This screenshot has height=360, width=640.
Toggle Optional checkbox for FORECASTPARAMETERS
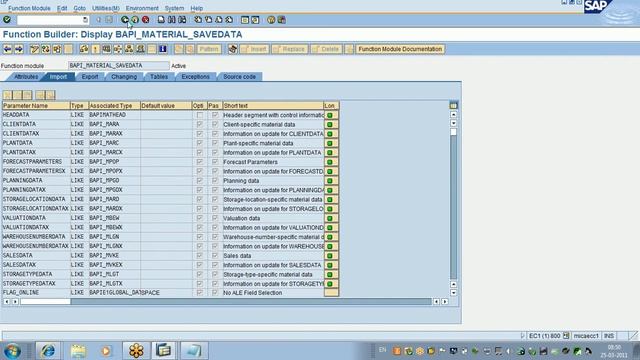pyautogui.click(x=200, y=162)
